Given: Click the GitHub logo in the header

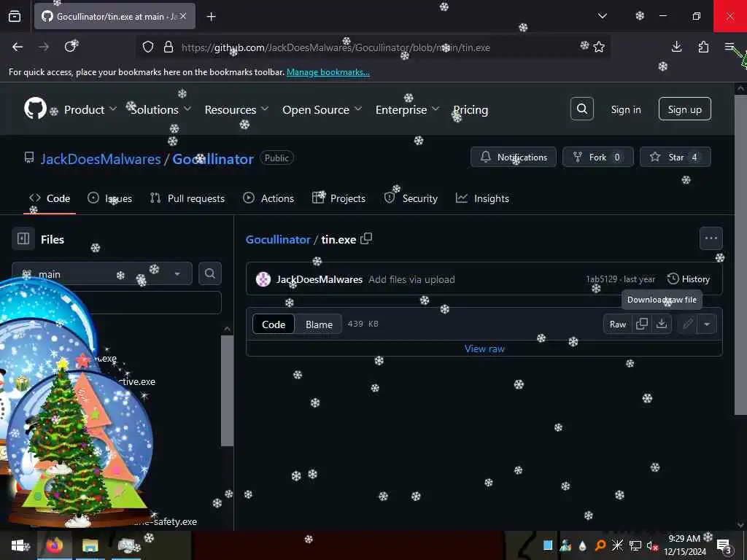Looking at the screenshot, I should click(35, 109).
